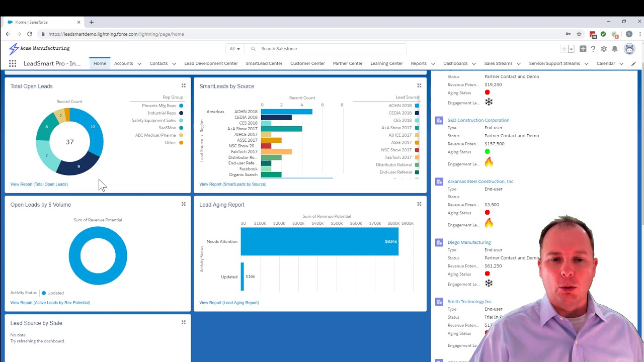The image size is (644, 362).
Task: Open Smith Technology Inc. record link
Action: (470, 302)
